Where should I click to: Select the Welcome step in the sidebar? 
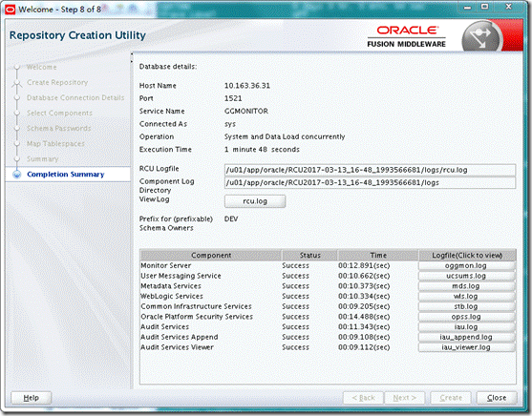coord(42,67)
